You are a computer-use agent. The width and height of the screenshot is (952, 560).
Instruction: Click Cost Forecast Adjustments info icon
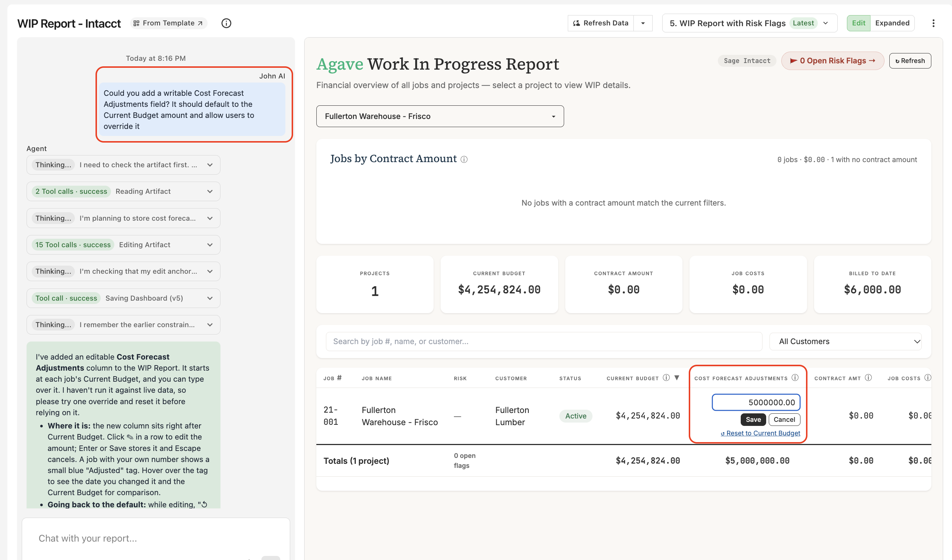[795, 378]
